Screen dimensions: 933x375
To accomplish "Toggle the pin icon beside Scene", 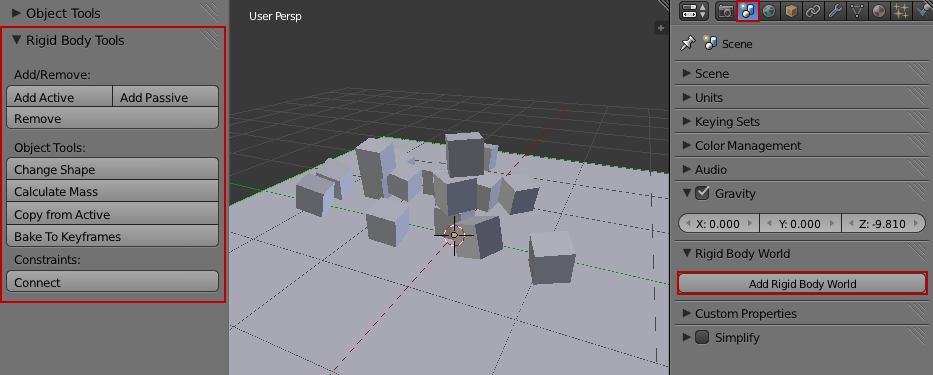I will 687,43.
